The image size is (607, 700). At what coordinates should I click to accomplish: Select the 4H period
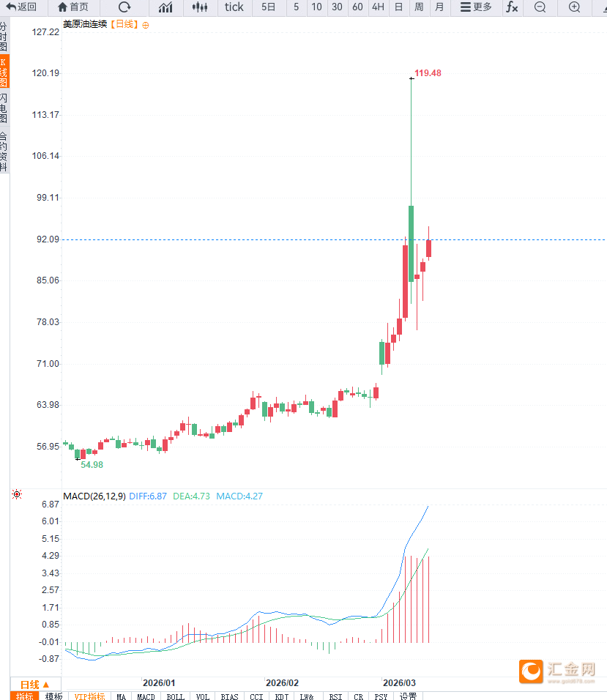point(378,7)
